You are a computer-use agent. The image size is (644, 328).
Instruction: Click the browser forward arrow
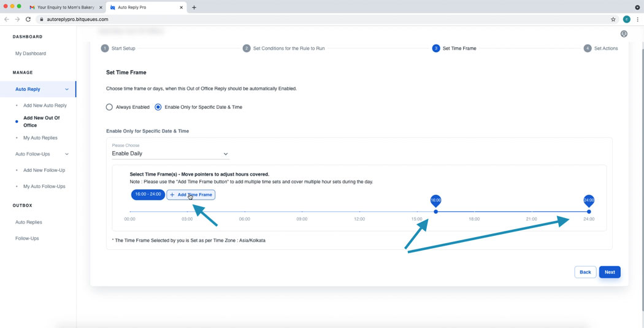click(17, 19)
